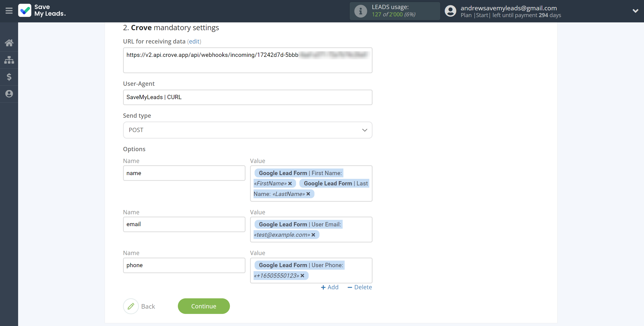Click the LEADS usage info icon
Viewport: 644px width, 326px height.
360,11
